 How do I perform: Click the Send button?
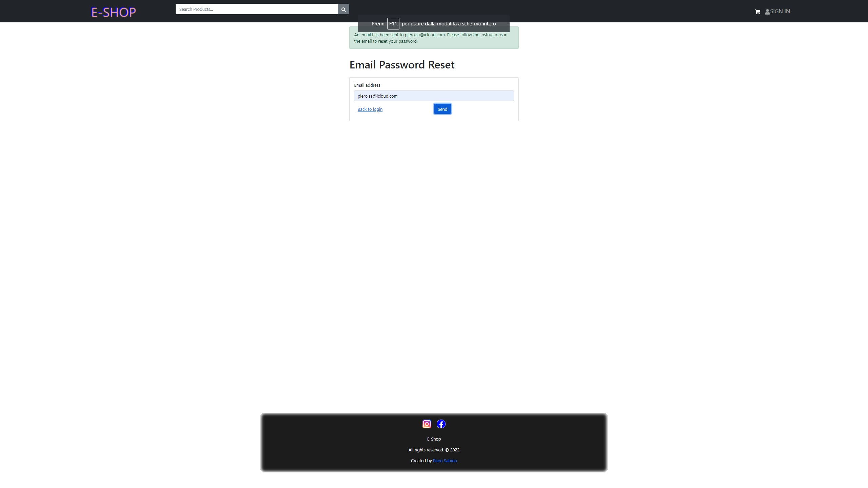tap(442, 109)
